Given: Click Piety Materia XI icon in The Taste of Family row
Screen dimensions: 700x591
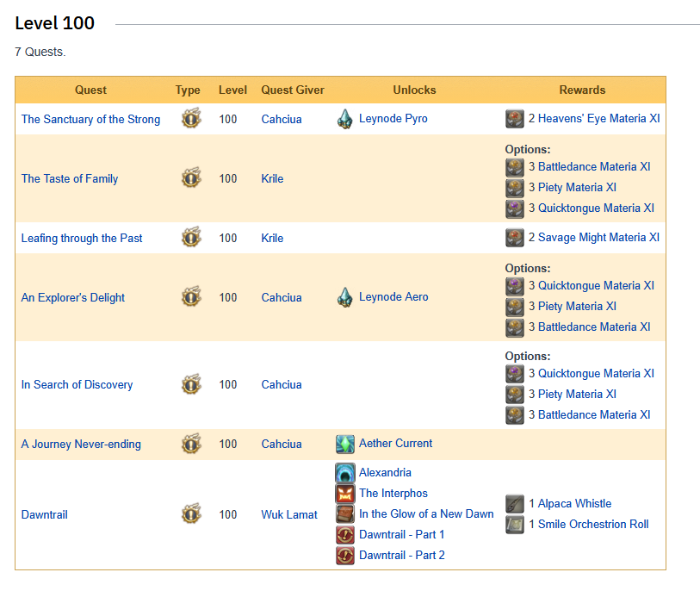Looking at the screenshot, I should [515, 188].
